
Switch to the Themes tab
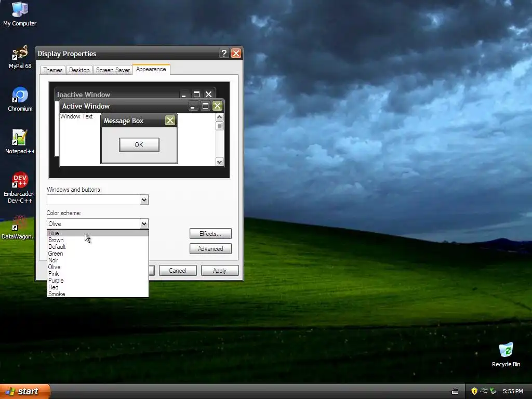52,70
